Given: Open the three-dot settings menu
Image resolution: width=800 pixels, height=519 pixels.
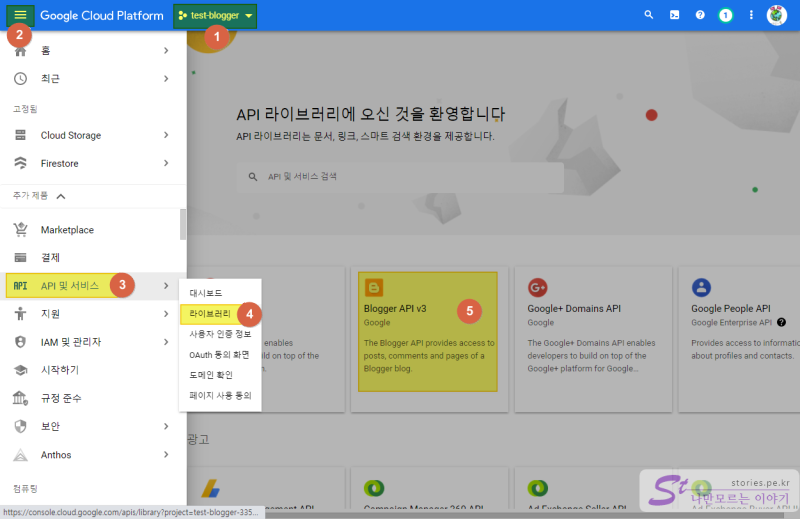Looking at the screenshot, I should (751, 15).
